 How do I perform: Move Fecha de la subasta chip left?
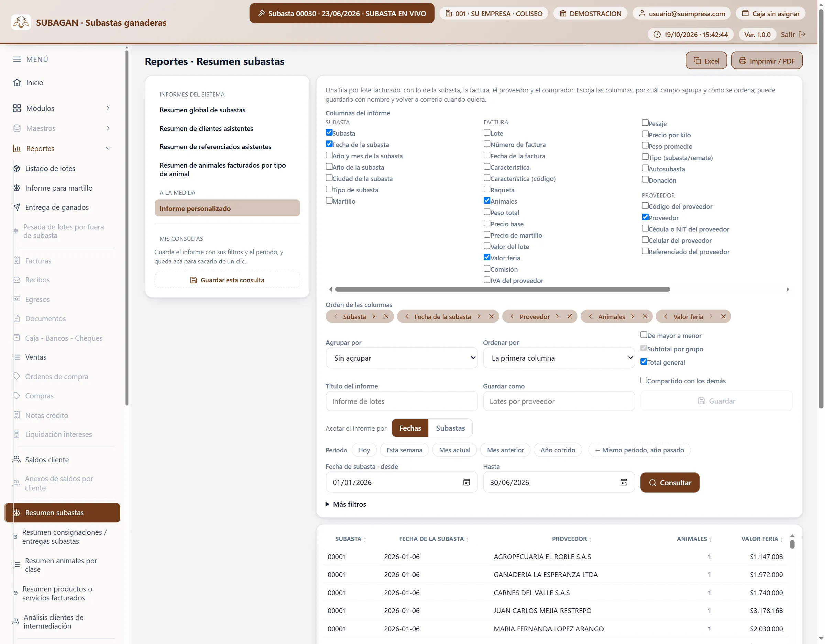coord(406,316)
